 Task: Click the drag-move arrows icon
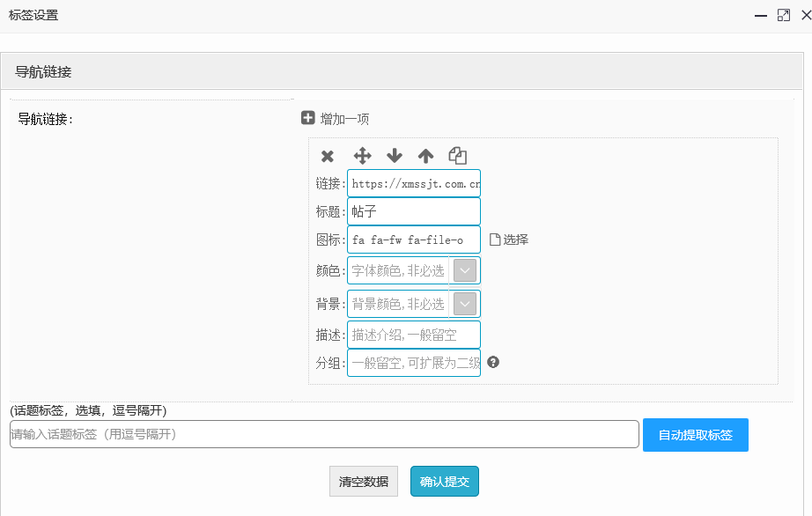[x=362, y=156]
